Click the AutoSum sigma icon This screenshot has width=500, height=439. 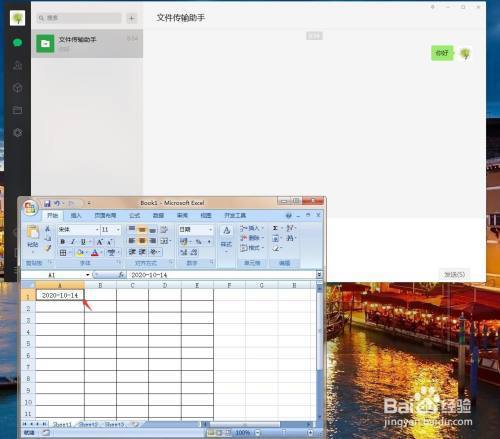coord(275,228)
